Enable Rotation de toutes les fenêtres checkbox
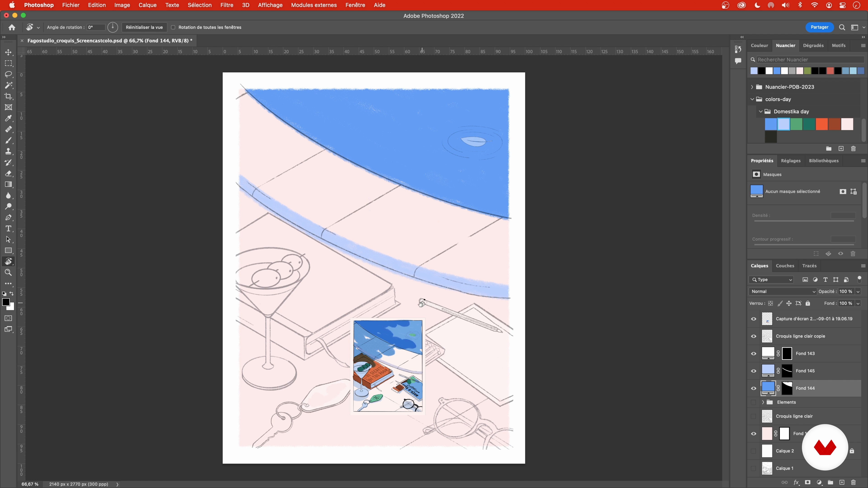This screenshot has height=488, width=868. pos(173,27)
